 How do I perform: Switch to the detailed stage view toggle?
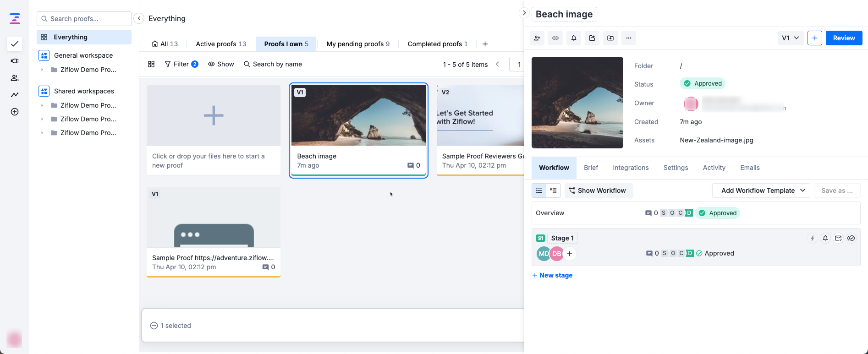553,191
